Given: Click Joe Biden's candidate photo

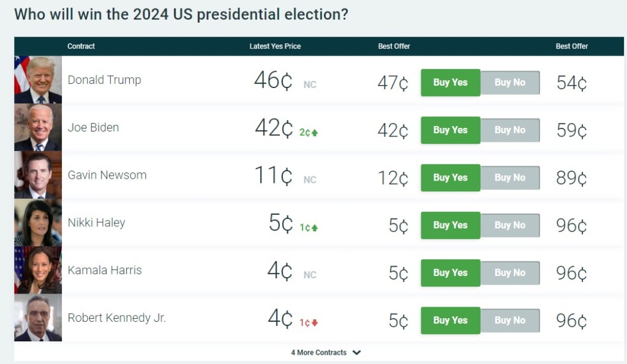Looking at the screenshot, I should [x=38, y=127].
